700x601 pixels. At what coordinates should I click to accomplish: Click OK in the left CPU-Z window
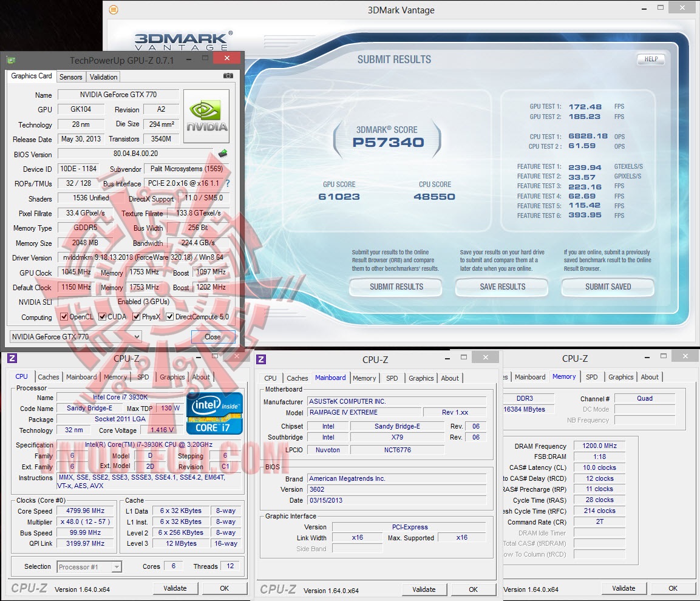point(225,588)
